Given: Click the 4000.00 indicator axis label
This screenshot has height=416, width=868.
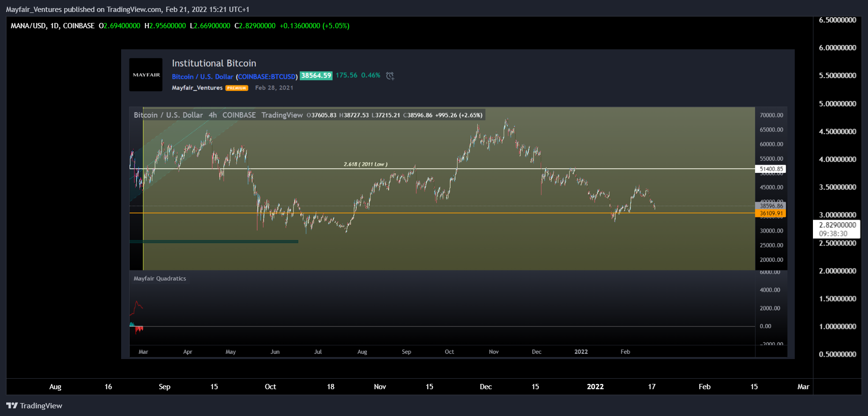Looking at the screenshot, I should click(770, 290).
